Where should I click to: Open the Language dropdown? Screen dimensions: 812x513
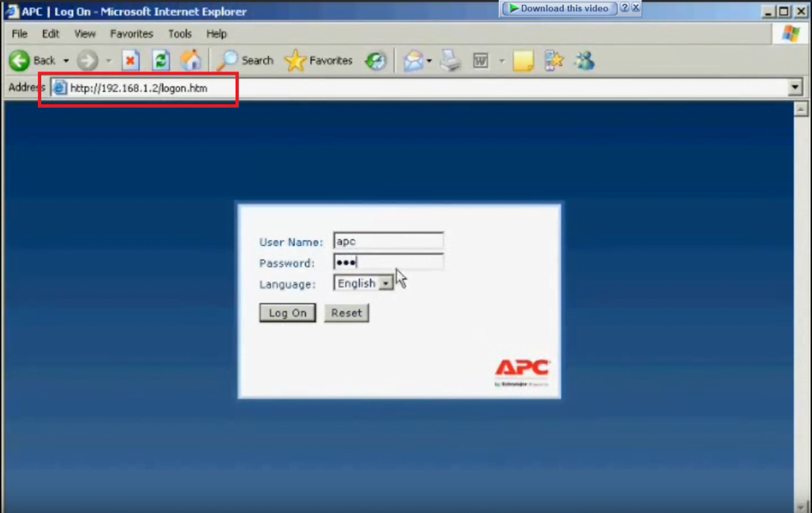[x=363, y=283]
